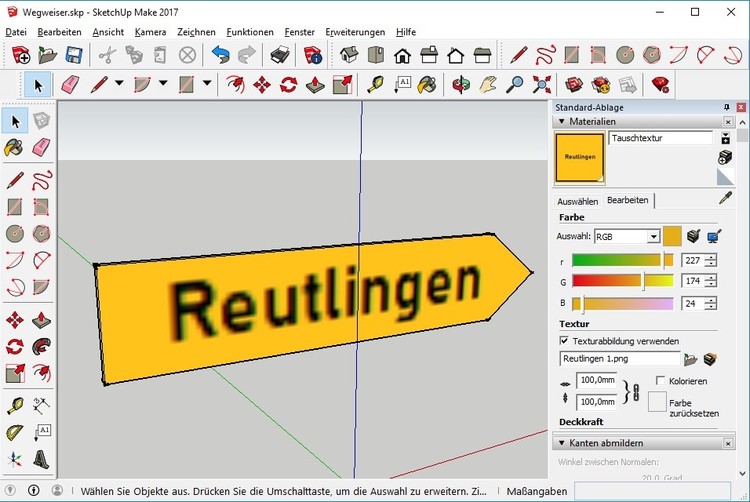Screen dimensions: 750x502
Task: Click the material sample eyedropper icon
Action: [726, 198]
